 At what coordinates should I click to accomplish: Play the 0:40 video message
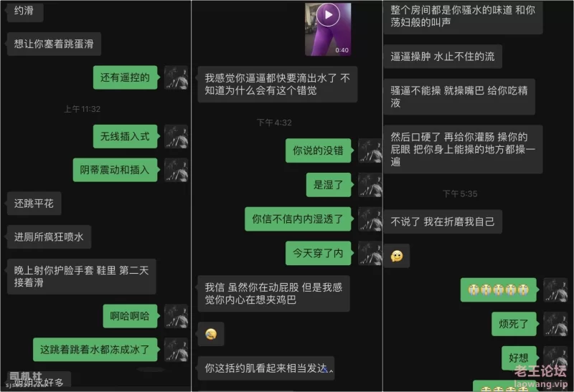[x=328, y=14]
